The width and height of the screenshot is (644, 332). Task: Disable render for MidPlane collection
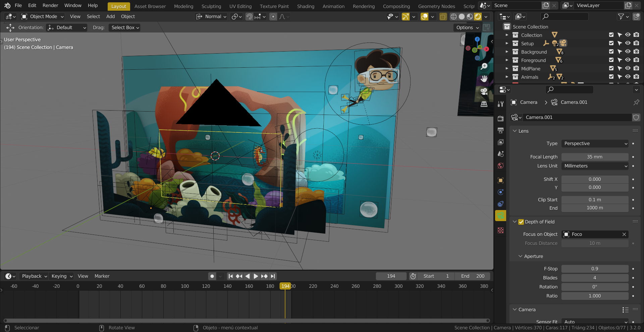636,68
